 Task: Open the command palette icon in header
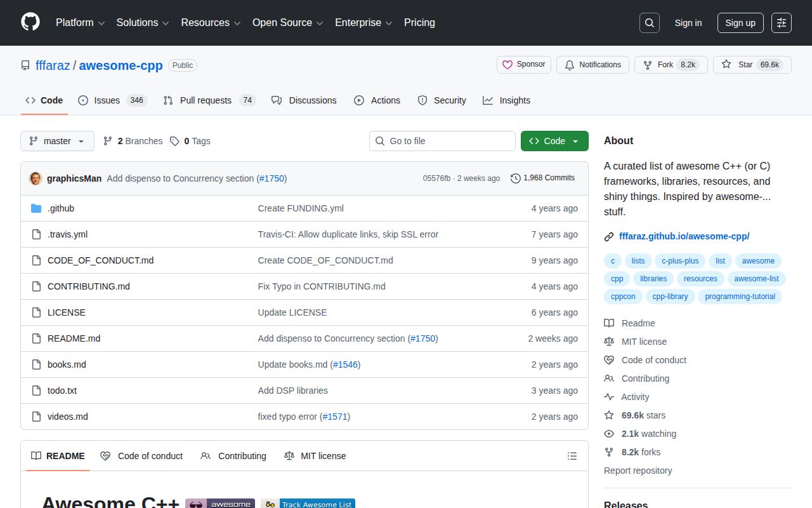click(782, 23)
